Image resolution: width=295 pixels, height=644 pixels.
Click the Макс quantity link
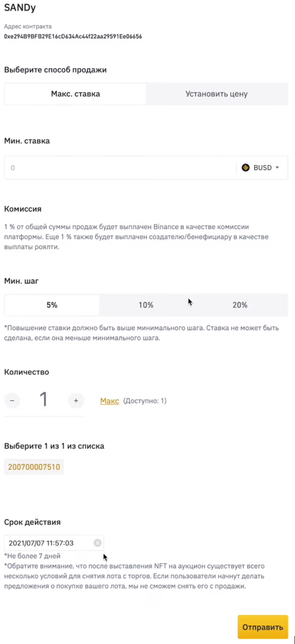pos(110,401)
